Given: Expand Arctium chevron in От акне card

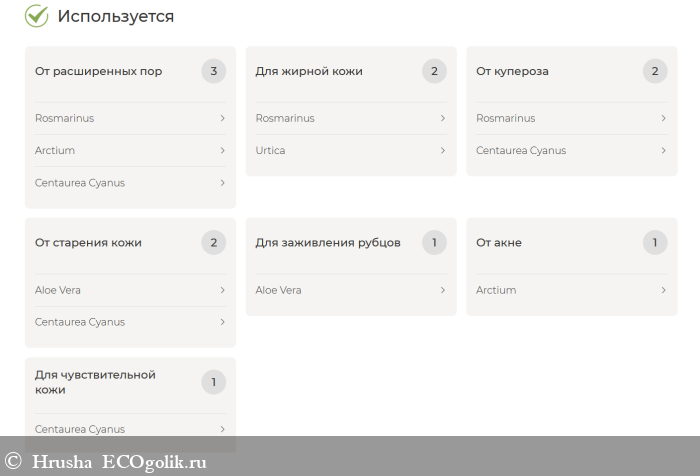Looking at the screenshot, I should pos(663,290).
